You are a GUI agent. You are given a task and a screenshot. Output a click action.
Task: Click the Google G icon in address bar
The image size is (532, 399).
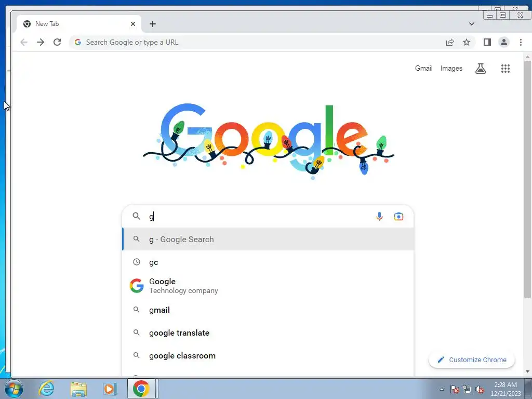tap(78, 42)
